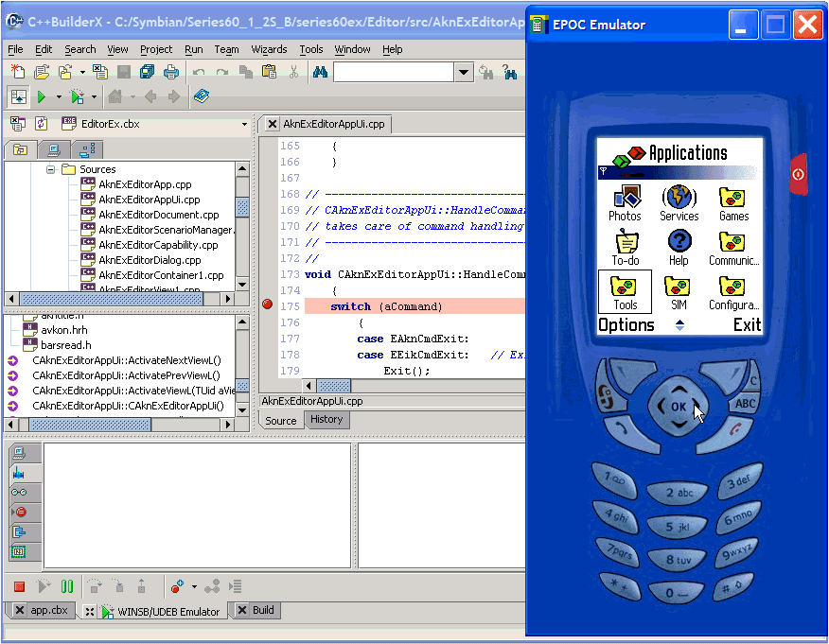Open the Tools menu
Viewport: 829px width, 644px height.
[310, 49]
